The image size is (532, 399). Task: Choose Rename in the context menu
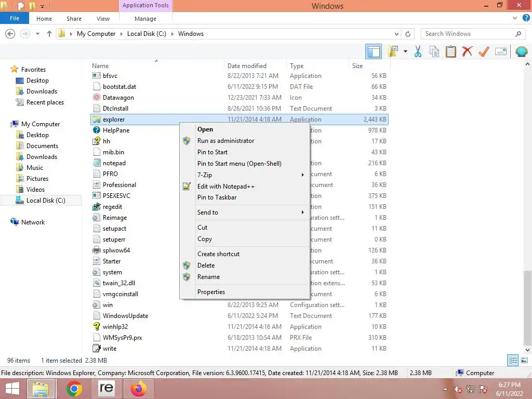coord(208,277)
